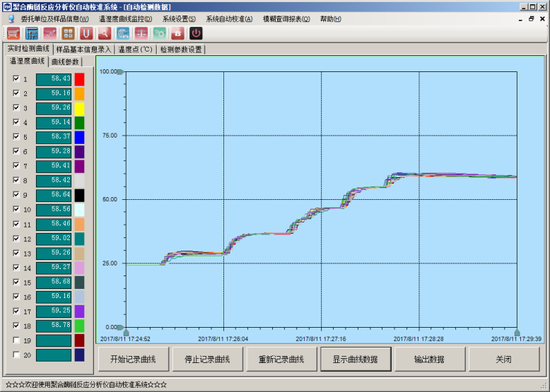Click the four-square grid toolbar icon
550x392 pixels.
[x=68, y=32]
